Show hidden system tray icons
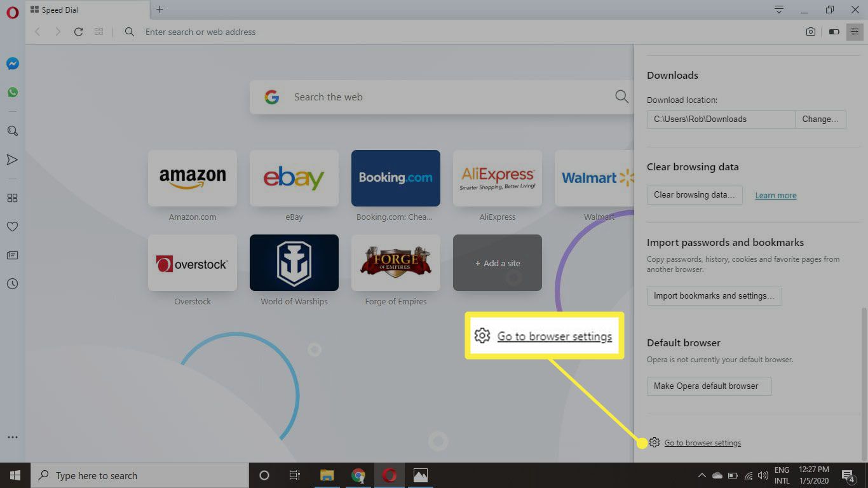The width and height of the screenshot is (868, 488). click(702, 475)
